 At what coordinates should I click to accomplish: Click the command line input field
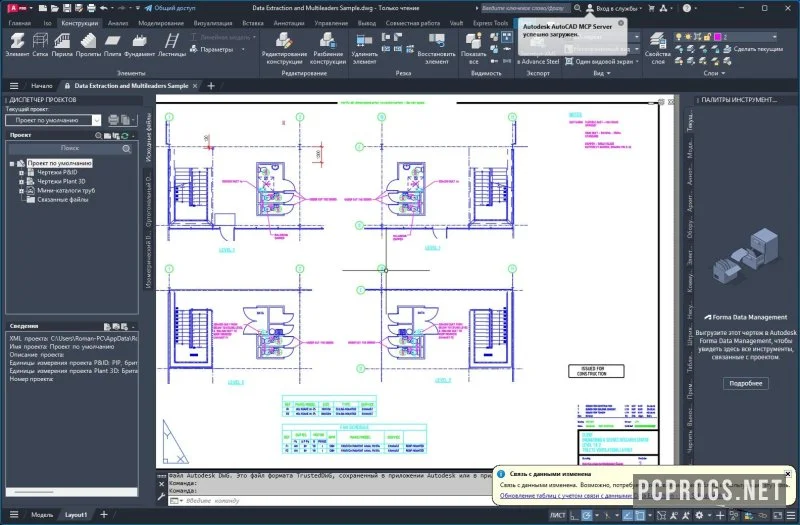(x=332, y=501)
